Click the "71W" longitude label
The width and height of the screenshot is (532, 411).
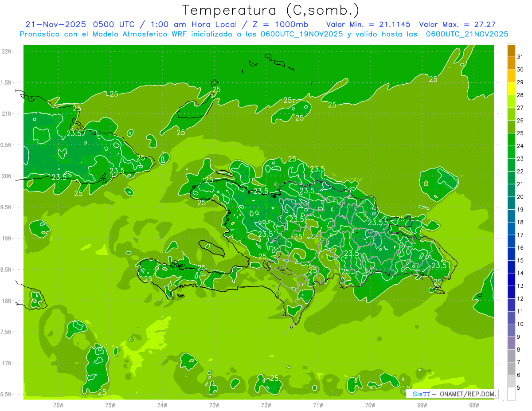click(318, 405)
